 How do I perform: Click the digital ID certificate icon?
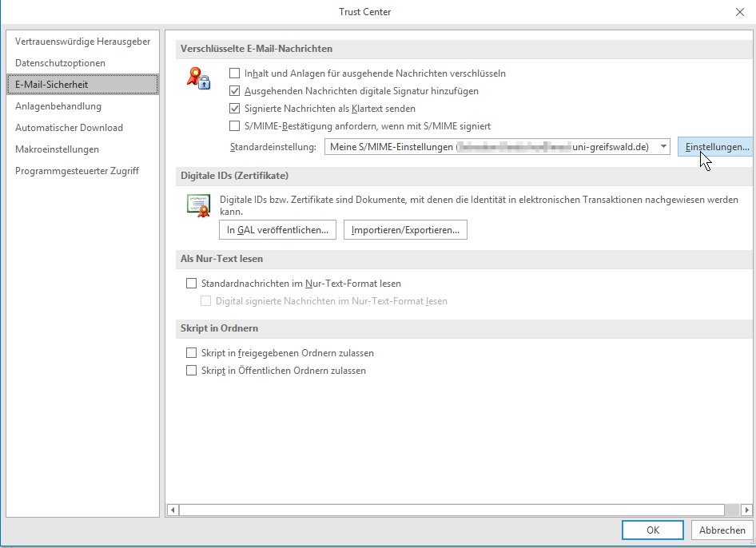point(197,205)
